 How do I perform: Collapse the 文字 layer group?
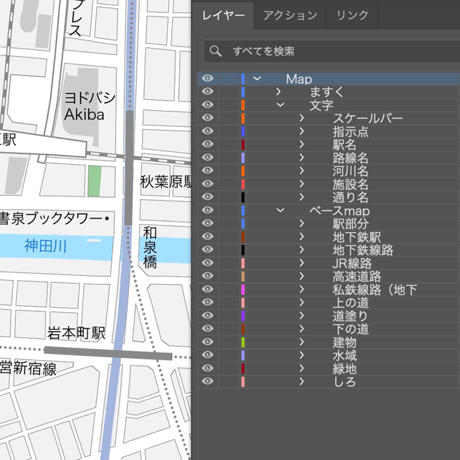(280, 105)
